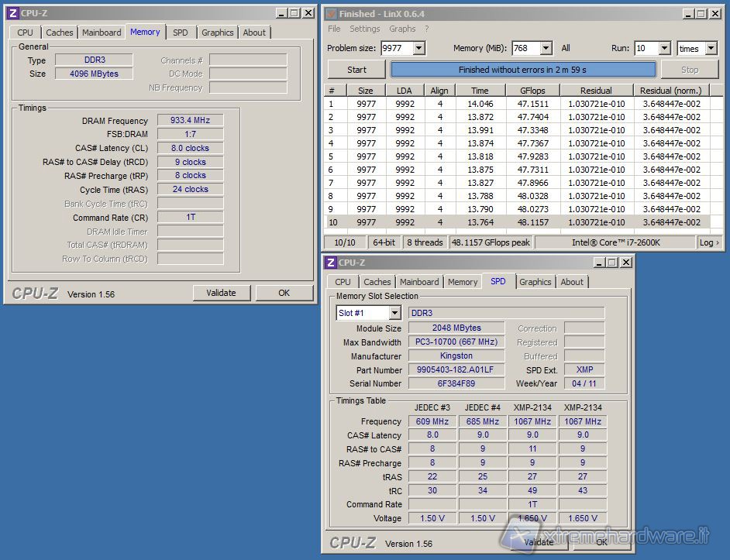Expand the Memory (MiB) dropdown
730x560 pixels.
click(546, 48)
